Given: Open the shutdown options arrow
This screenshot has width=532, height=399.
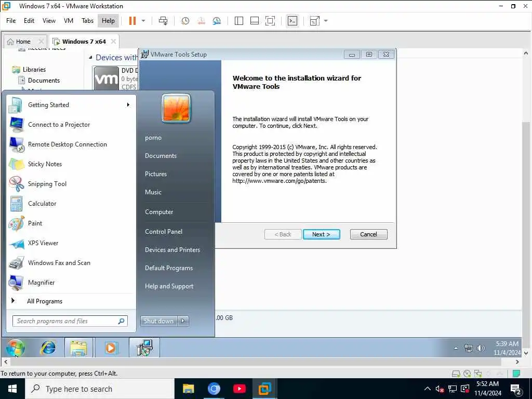Looking at the screenshot, I should tap(183, 321).
